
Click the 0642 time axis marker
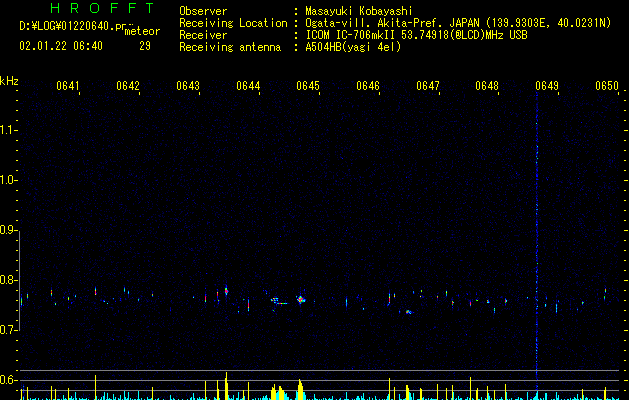click(128, 86)
